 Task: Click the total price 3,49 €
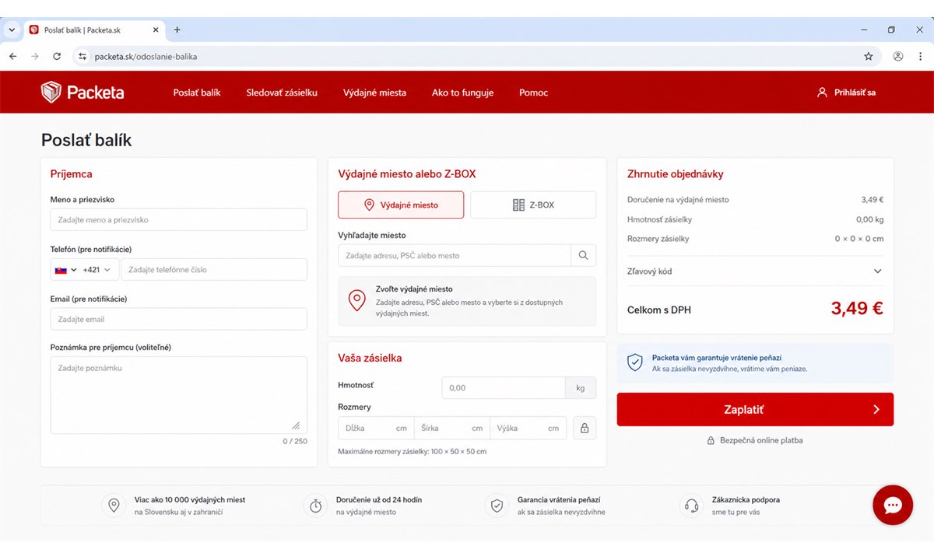tap(857, 308)
